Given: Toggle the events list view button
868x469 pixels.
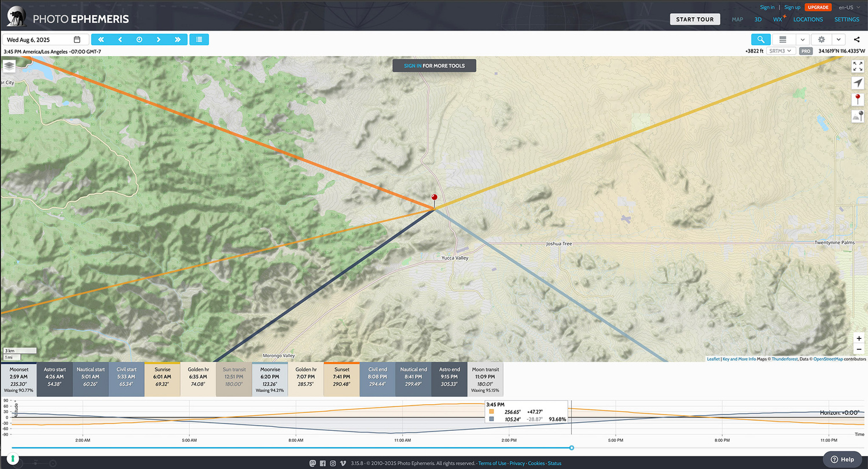Looking at the screenshot, I should 199,39.
